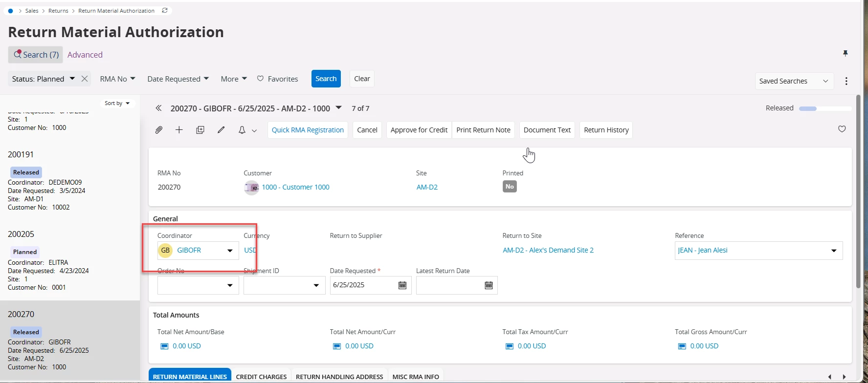
Task: Click the Cancel button
Action: [x=367, y=130]
